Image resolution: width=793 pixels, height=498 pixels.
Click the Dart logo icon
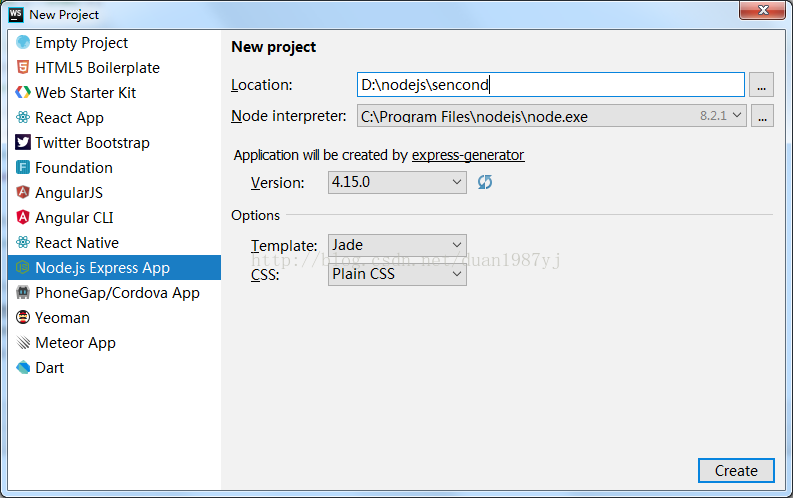(x=23, y=368)
